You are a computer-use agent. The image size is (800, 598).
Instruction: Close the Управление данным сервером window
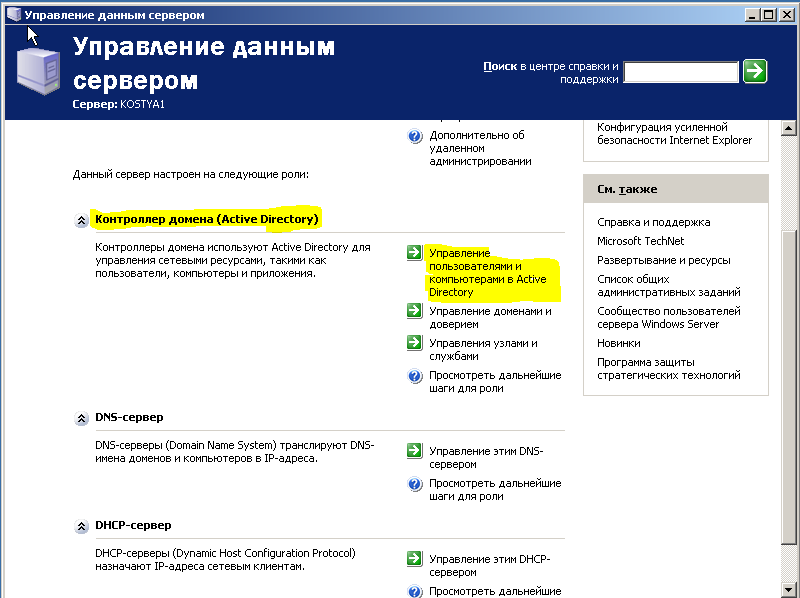[x=786, y=15]
